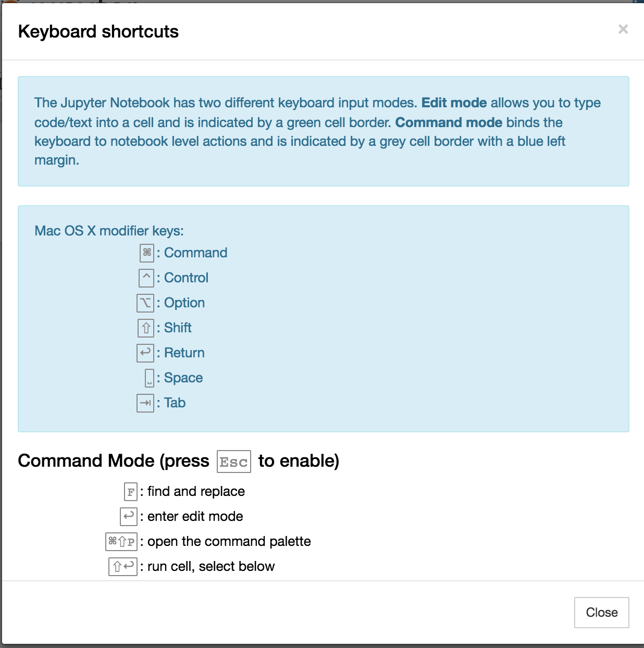Click the Shift arrow key icon

145,328
